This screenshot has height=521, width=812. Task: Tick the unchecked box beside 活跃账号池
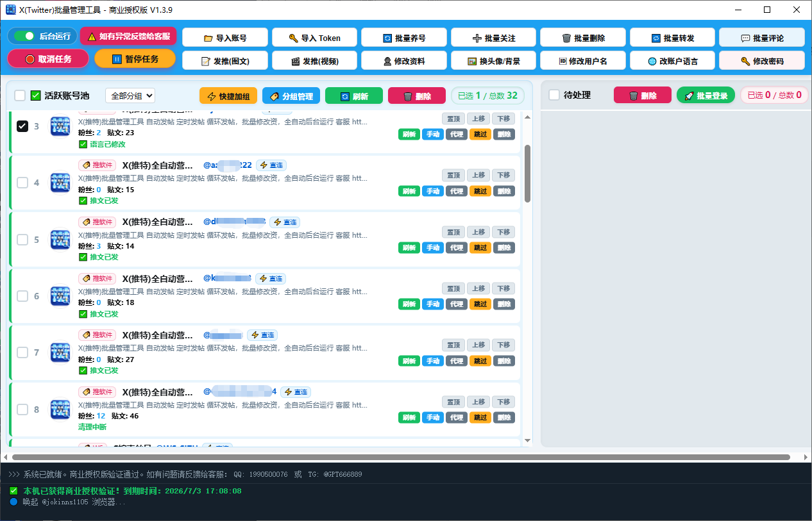coord(20,95)
